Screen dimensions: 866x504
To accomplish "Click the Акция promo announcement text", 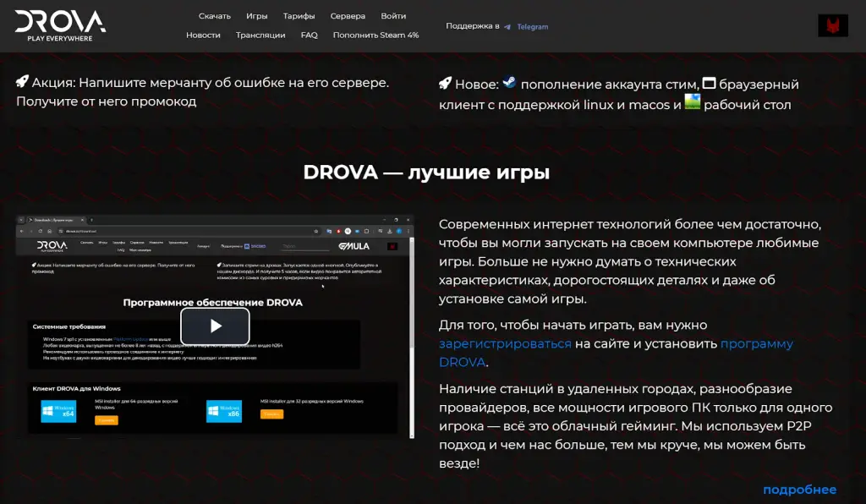I will coord(203,91).
